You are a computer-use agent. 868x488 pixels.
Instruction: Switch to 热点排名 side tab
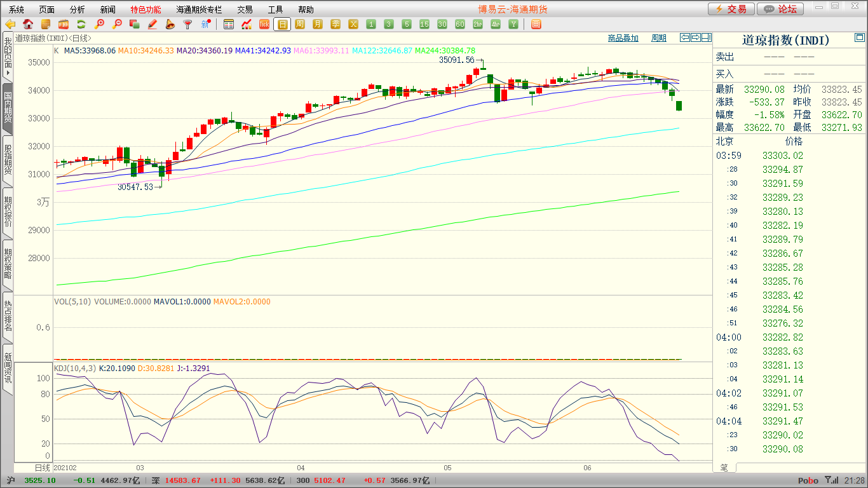8,316
